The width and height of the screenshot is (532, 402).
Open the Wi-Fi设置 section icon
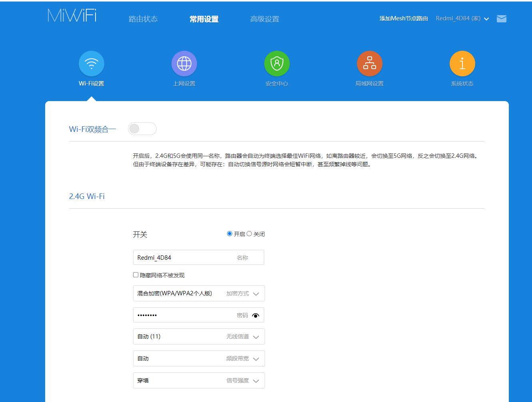point(91,63)
